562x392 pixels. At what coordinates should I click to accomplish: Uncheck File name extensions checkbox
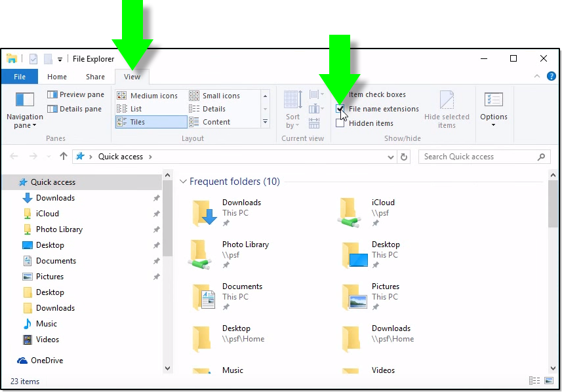(340, 109)
